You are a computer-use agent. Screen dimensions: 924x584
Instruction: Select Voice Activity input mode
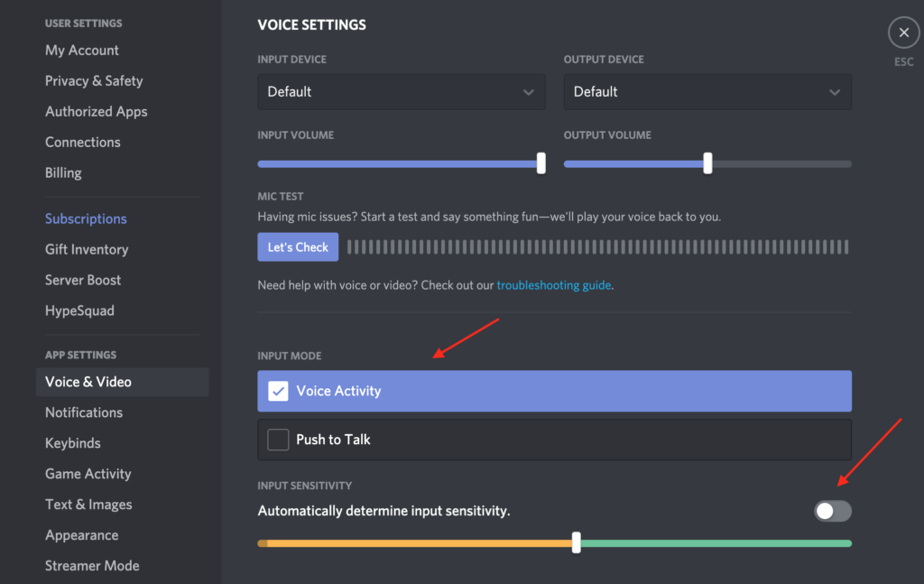tap(554, 391)
